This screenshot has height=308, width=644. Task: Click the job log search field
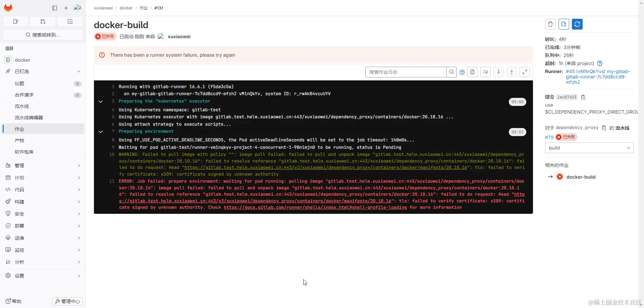pyautogui.click(x=406, y=72)
